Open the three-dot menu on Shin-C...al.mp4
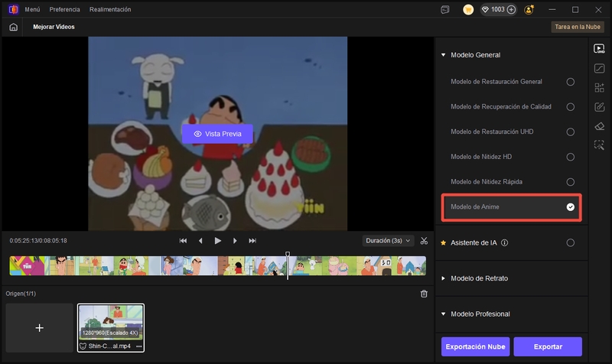The height and width of the screenshot is (364, 612). pos(139,346)
